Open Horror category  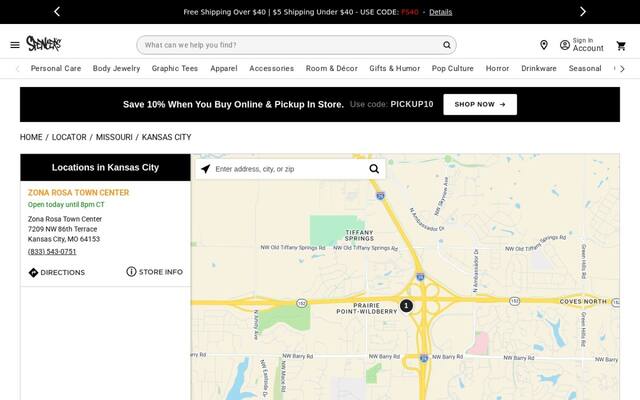497,69
